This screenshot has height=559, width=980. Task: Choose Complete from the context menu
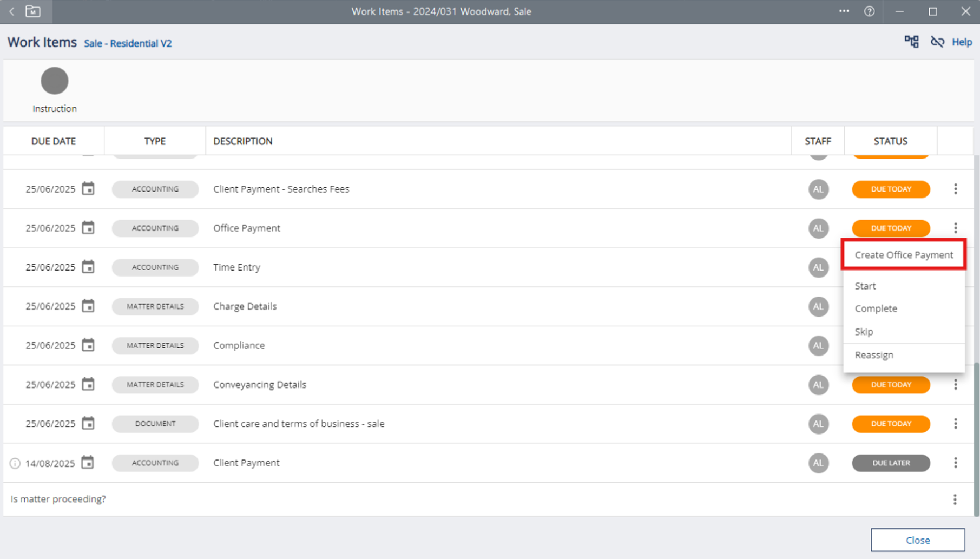tap(876, 308)
